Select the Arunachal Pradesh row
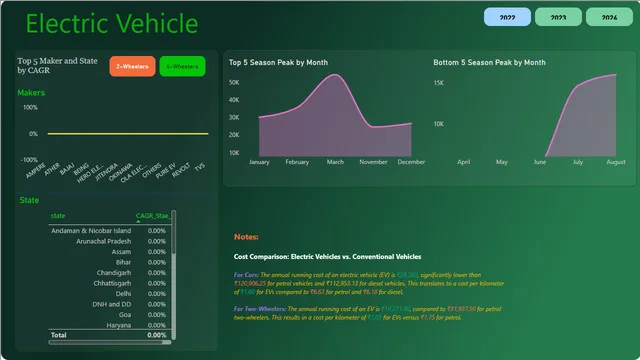Viewport: 640px width, 360px height. coord(109,241)
